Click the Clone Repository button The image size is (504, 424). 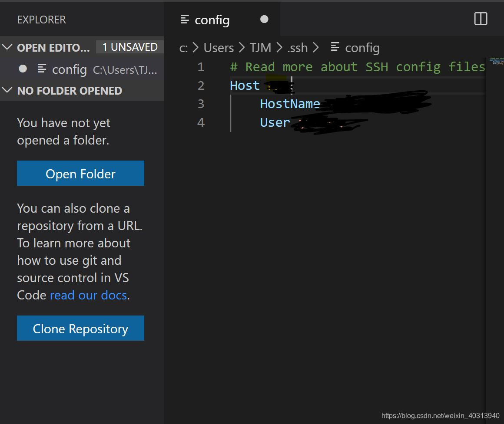[80, 329]
